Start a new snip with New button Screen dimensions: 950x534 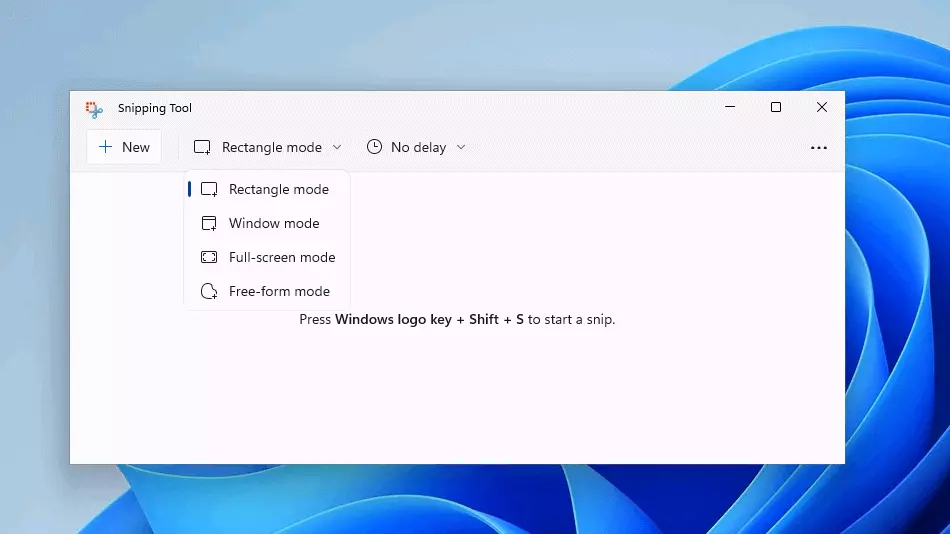click(124, 147)
